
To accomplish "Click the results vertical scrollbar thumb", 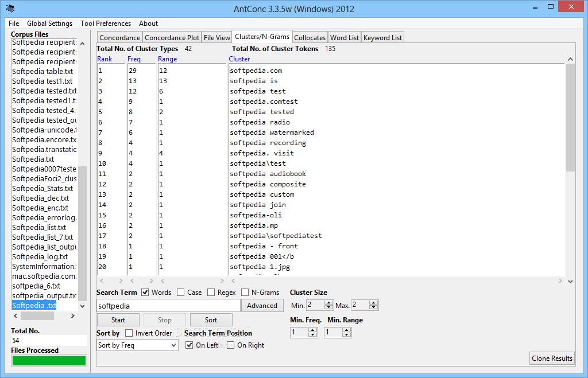I will [570, 117].
